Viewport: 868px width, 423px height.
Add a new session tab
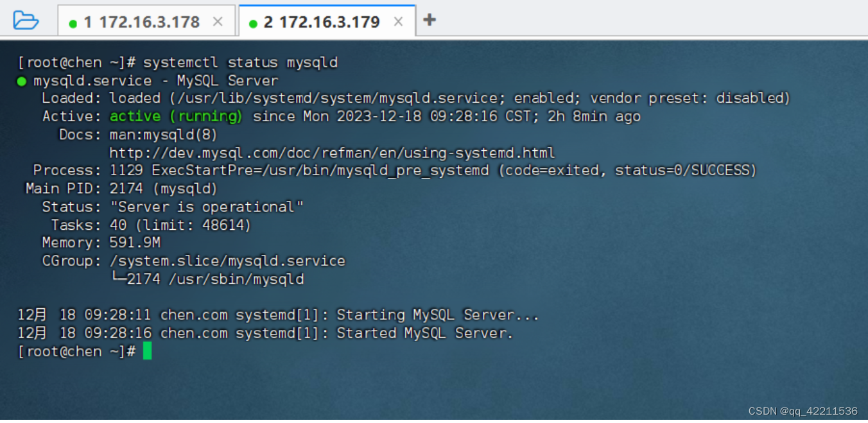point(430,20)
